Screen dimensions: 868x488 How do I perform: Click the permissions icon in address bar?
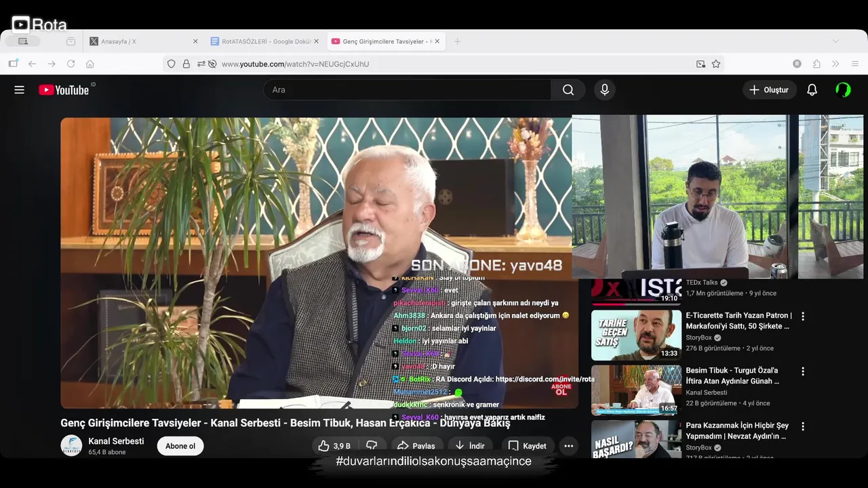click(201, 64)
